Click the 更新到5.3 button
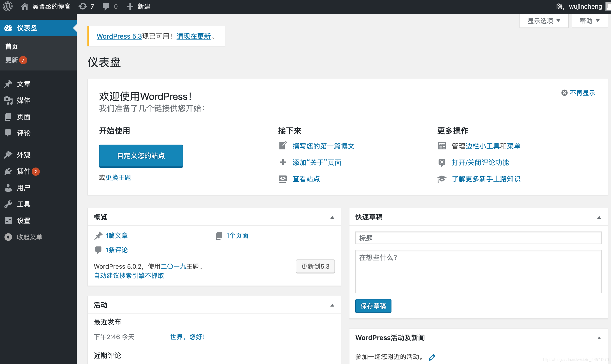Screen dimensions: 611x364 pyautogui.click(x=315, y=266)
